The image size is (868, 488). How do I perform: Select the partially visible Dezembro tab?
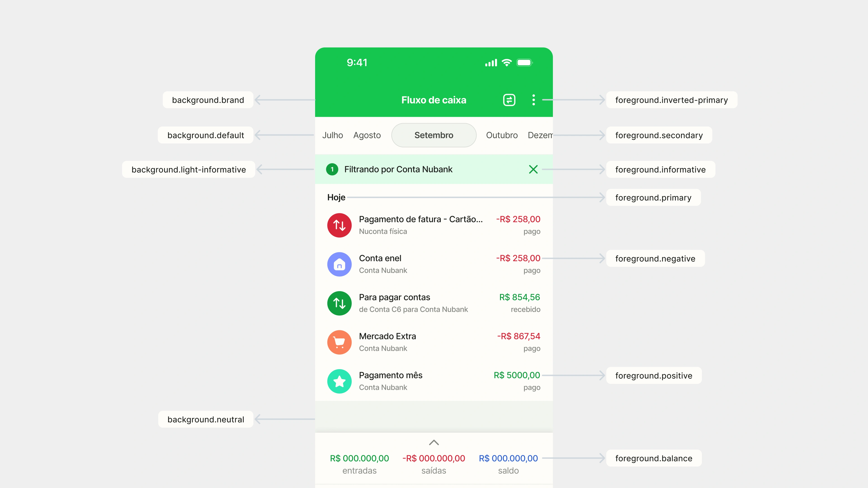click(540, 135)
